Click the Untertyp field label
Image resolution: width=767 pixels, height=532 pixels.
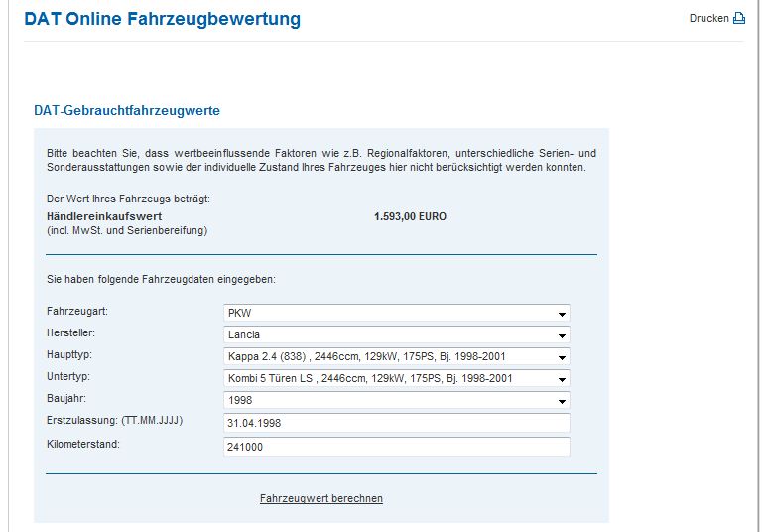(70, 377)
